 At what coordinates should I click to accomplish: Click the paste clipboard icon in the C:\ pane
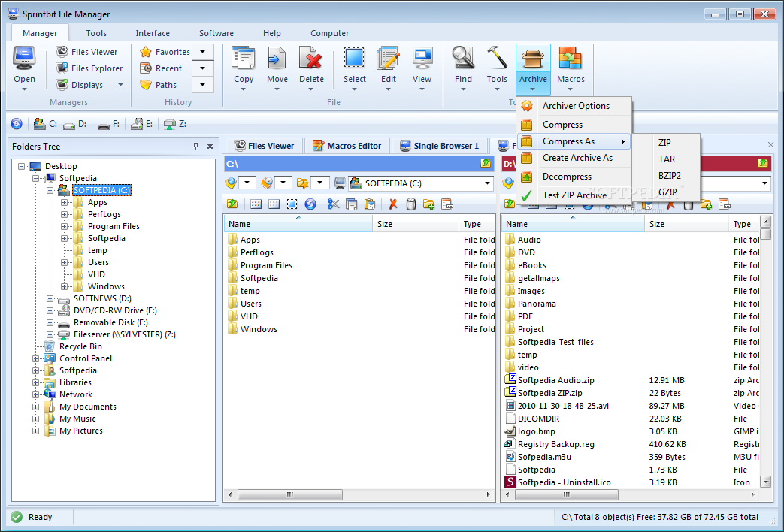click(x=370, y=204)
